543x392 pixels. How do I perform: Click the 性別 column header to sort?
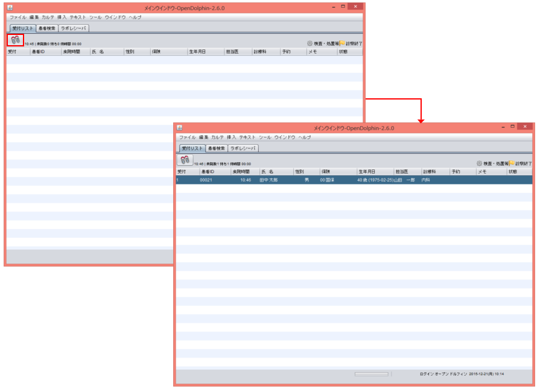[300, 171]
